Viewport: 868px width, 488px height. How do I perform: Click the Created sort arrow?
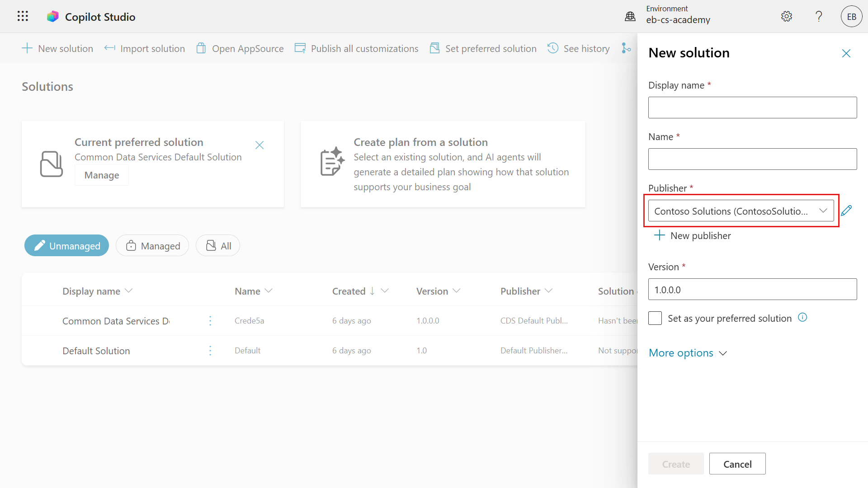(372, 291)
